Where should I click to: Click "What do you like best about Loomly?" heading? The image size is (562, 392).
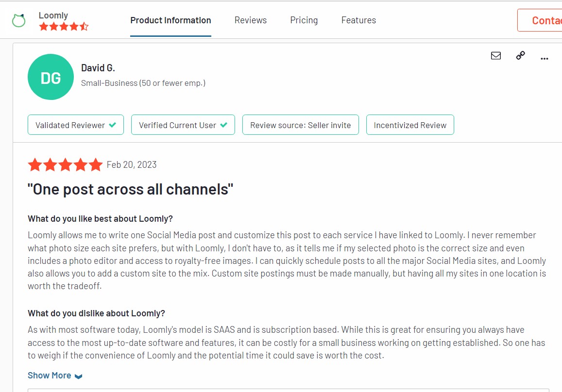101,219
